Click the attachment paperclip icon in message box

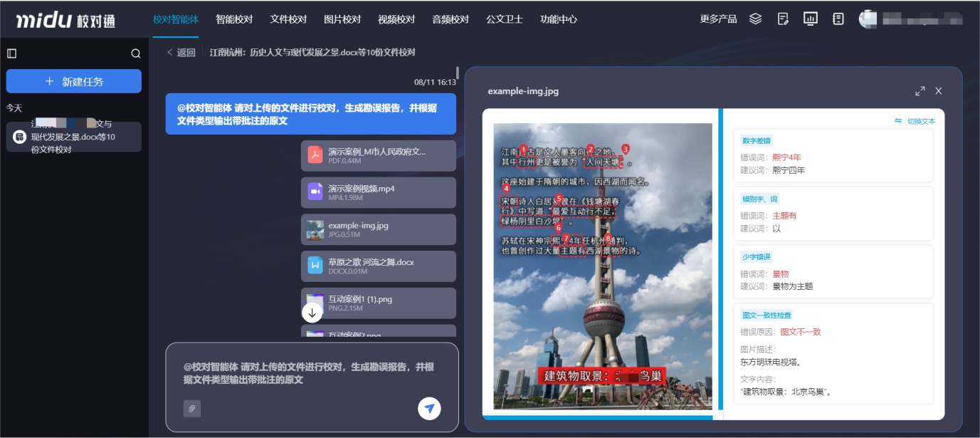(x=191, y=408)
